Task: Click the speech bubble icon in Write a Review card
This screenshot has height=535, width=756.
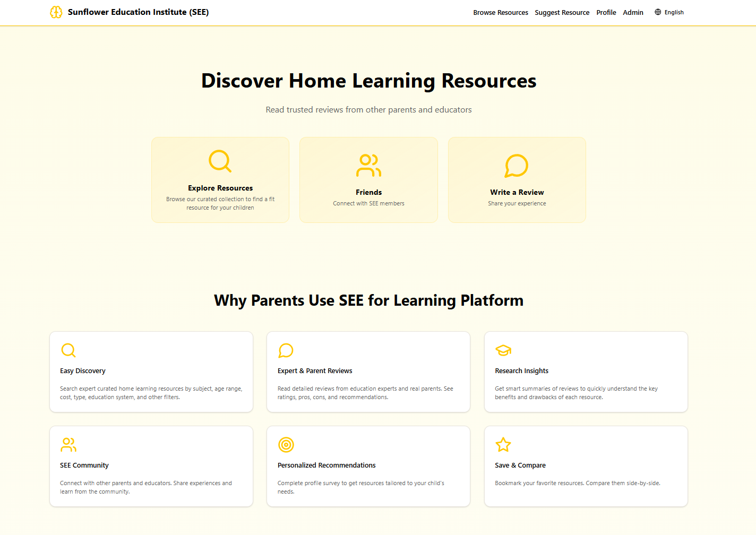Action: pyautogui.click(x=517, y=166)
